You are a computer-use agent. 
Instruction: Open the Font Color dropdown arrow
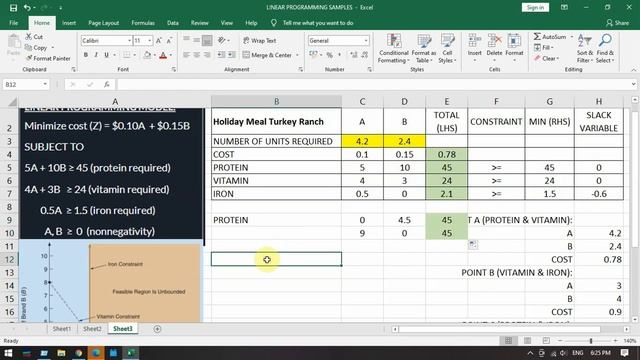pyautogui.click(x=171, y=55)
